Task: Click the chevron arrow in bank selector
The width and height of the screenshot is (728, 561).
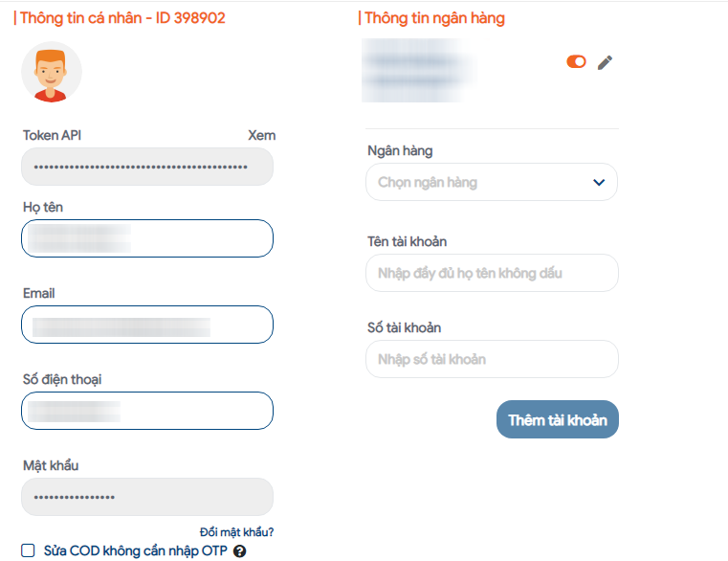Action: click(x=599, y=182)
